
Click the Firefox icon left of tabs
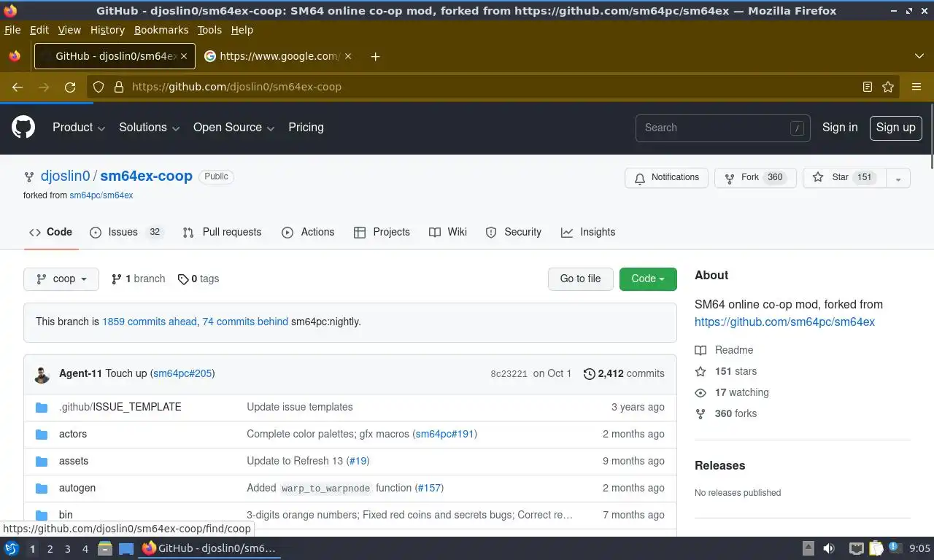[15, 56]
